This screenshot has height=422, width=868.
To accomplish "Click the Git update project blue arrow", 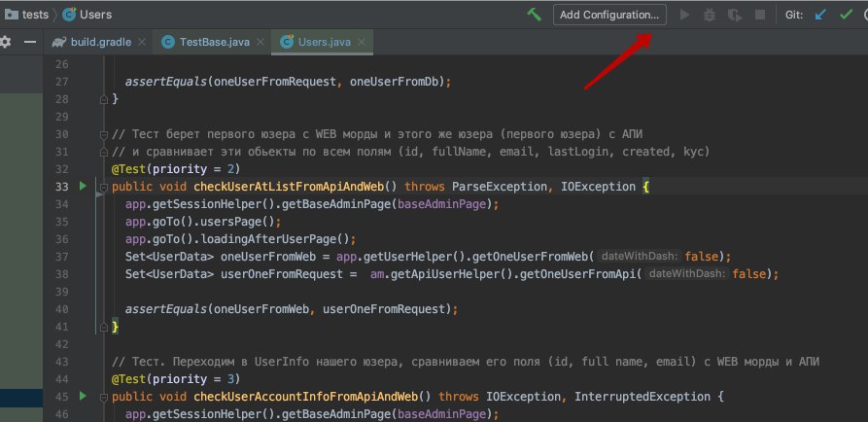I will 820,15.
